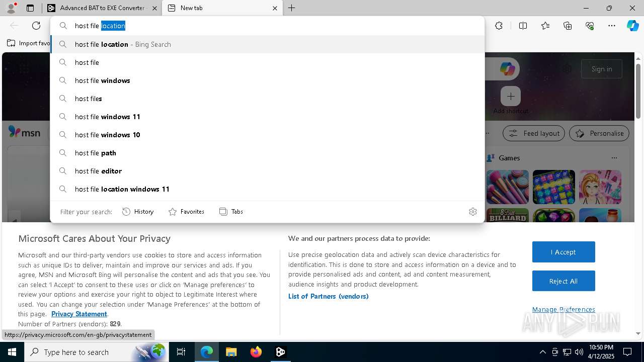
Task: Open address bar search settings gear
Action: point(472,212)
